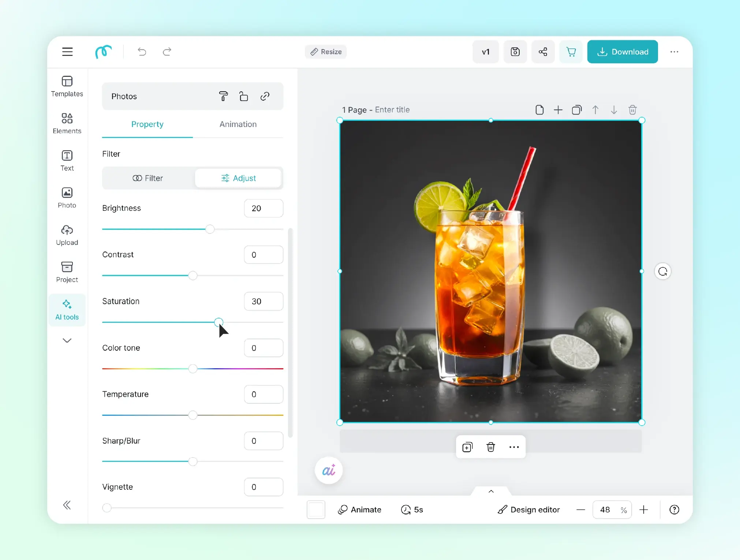
Task: Open the Text sidebar panel
Action: click(x=67, y=161)
